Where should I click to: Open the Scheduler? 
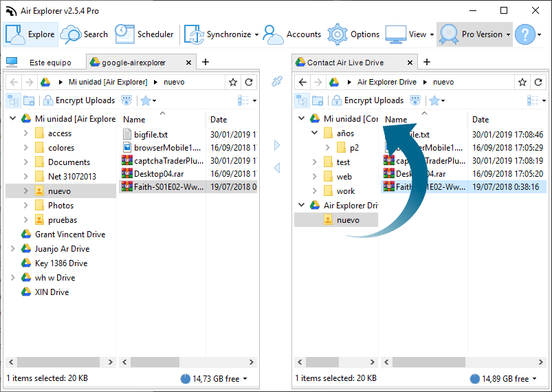(144, 34)
